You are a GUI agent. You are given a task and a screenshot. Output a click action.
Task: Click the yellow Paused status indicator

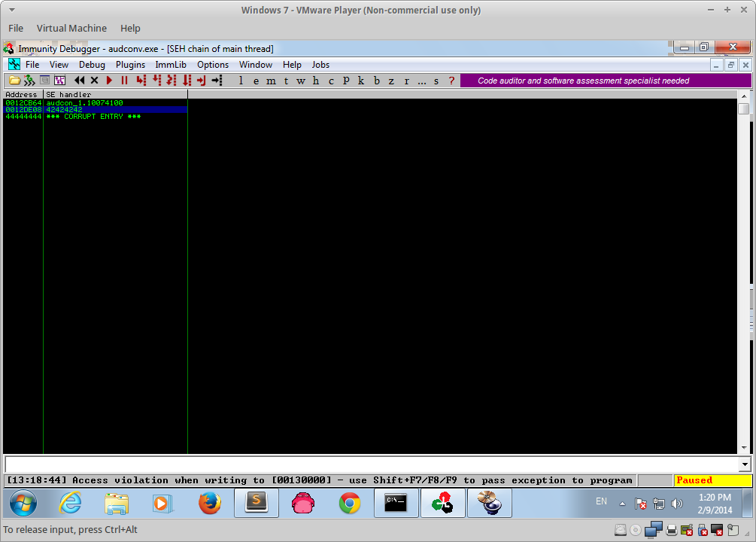[x=712, y=480]
